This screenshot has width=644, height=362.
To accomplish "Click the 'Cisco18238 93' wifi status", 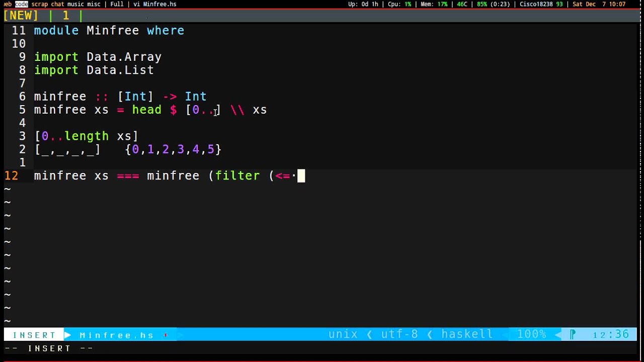I will (541, 4).
